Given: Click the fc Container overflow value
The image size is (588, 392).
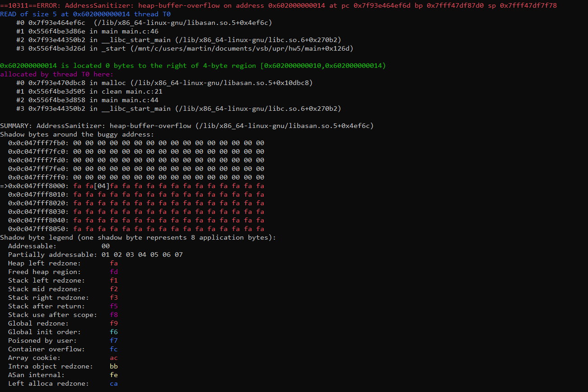Looking at the screenshot, I should (114, 349).
